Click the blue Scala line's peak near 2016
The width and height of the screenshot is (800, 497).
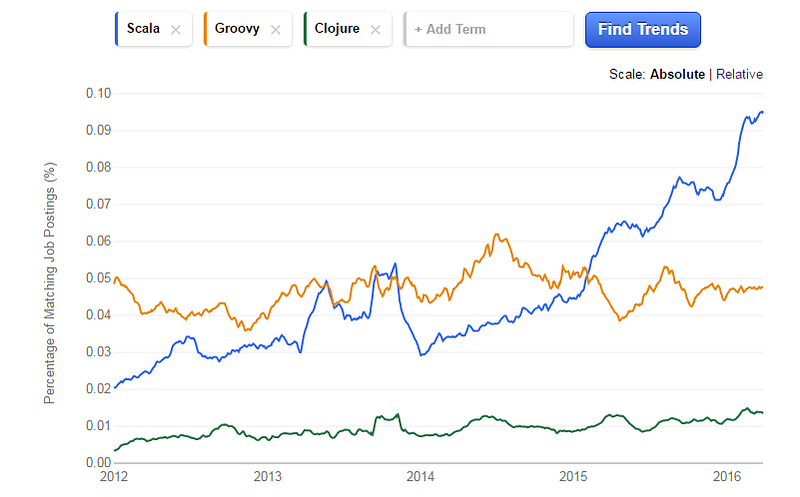[760, 112]
